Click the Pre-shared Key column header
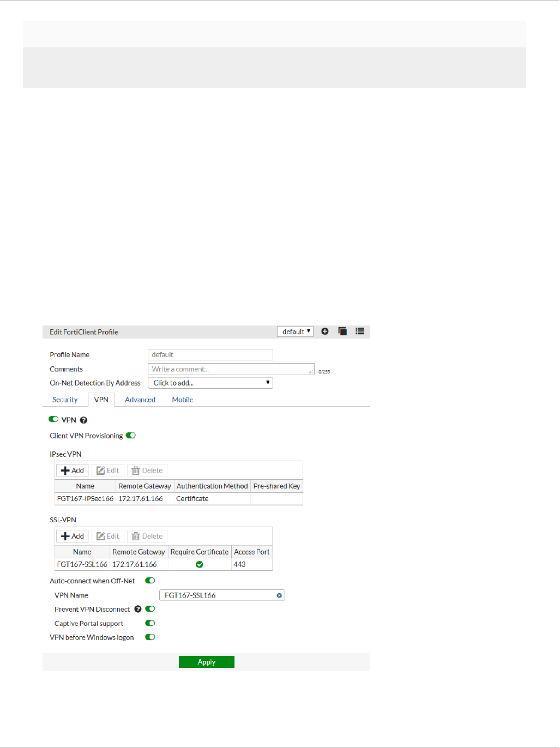The height and width of the screenshot is (748, 560). coord(276,486)
